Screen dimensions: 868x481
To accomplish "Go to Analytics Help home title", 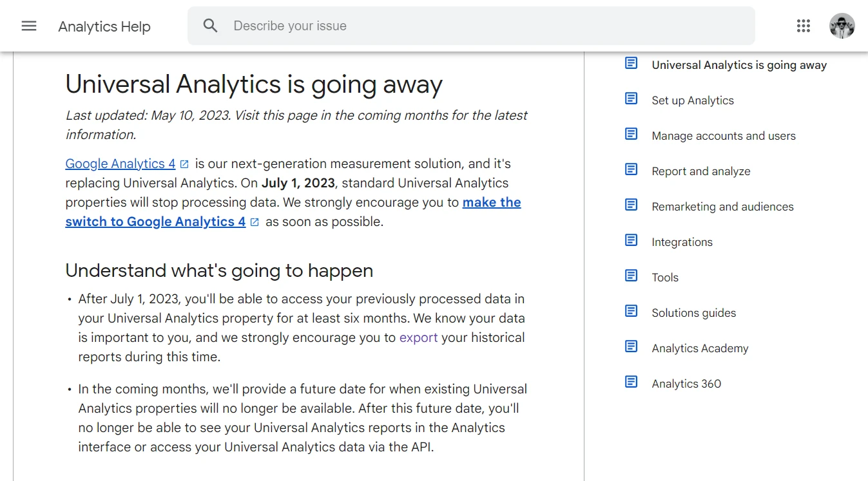I will point(104,26).
